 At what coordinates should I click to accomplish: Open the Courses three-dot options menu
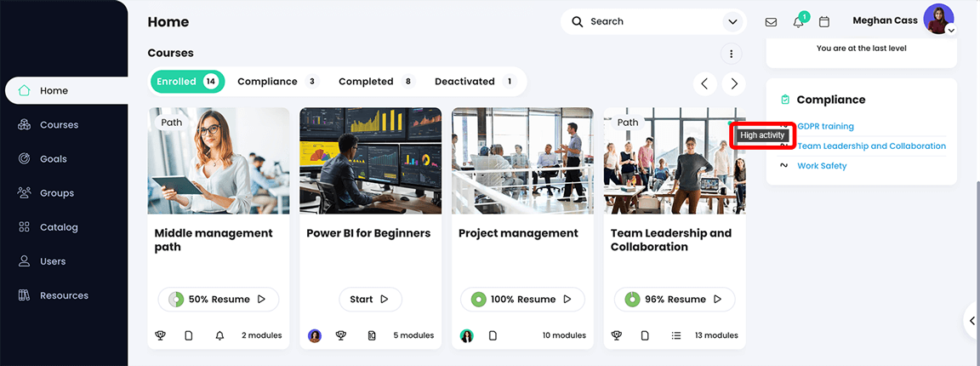732,53
